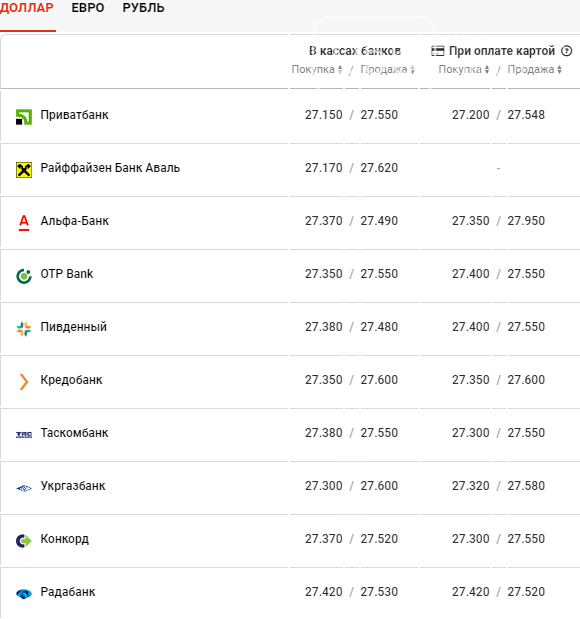Click the Райффайзен Банк Аваль logo icon
The height and width of the screenshot is (619, 580).
(x=24, y=170)
